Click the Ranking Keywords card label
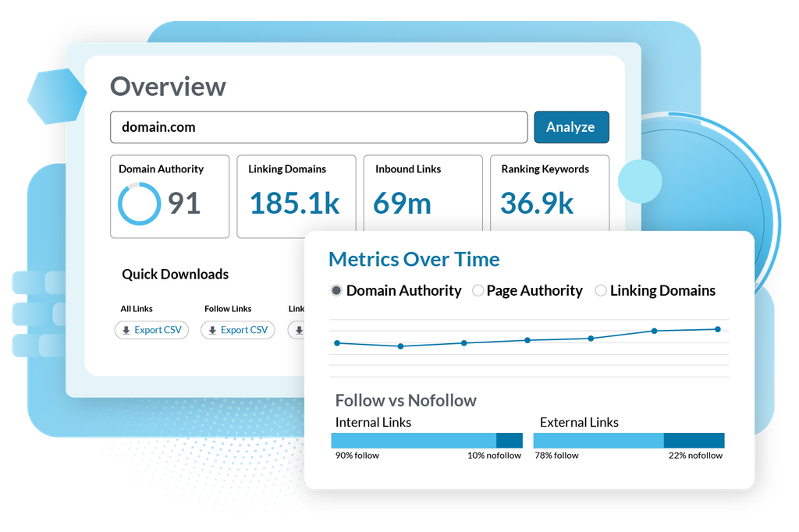Viewport: 799px width, 532px height. click(x=545, y=169)
